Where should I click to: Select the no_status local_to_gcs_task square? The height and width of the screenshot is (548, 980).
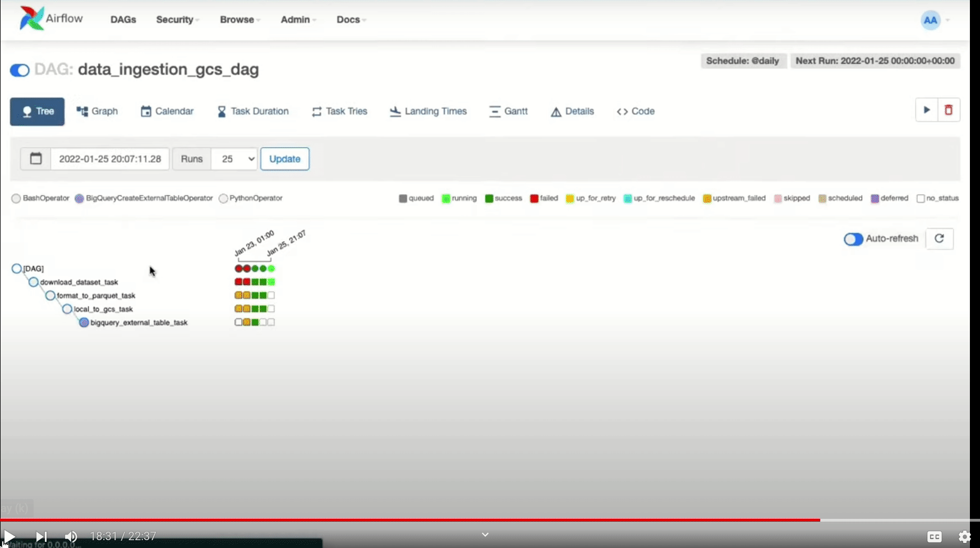click(x=271, y=309)
